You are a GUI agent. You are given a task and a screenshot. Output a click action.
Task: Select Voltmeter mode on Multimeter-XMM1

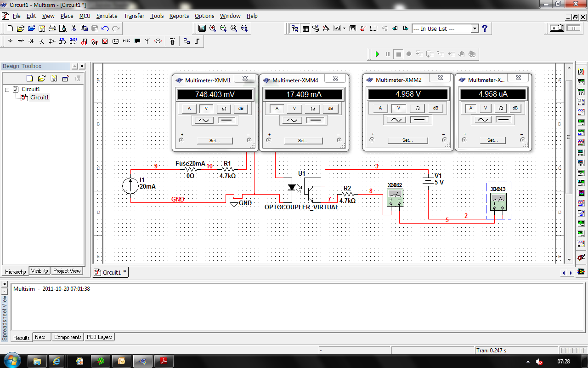click(x=206, y=109)
